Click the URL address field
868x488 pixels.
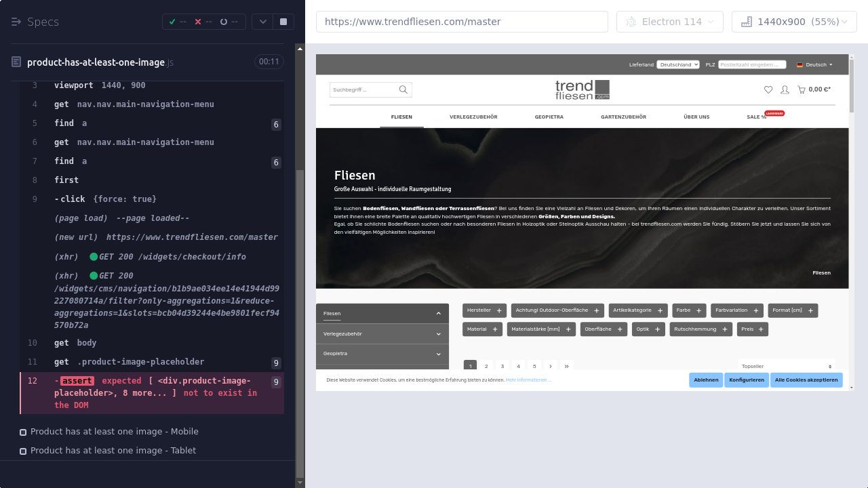pos(461,22)
